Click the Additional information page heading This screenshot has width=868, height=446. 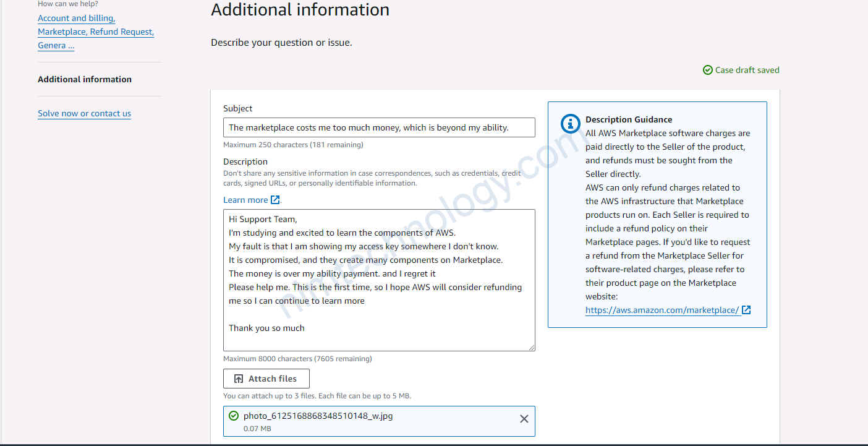pos(300,10)
